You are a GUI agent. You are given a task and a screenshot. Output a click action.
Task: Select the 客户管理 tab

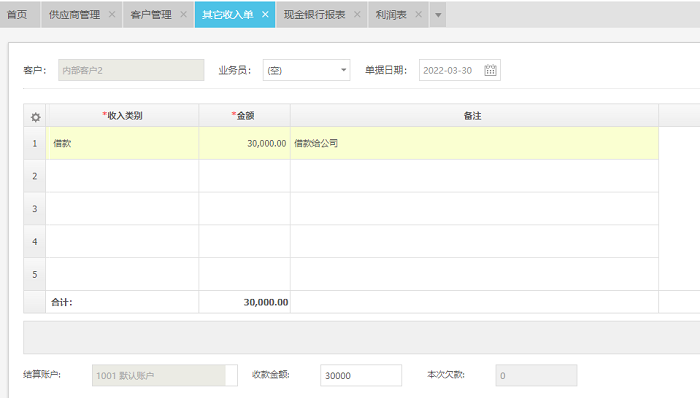point(151,15)
